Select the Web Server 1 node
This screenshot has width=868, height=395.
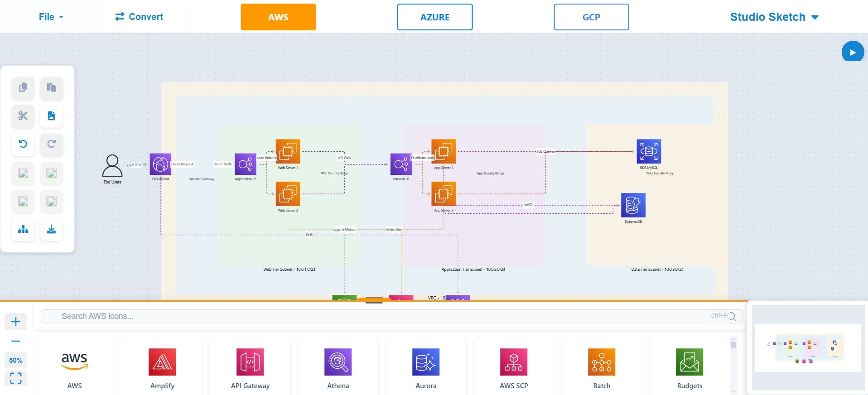[288, 151]
